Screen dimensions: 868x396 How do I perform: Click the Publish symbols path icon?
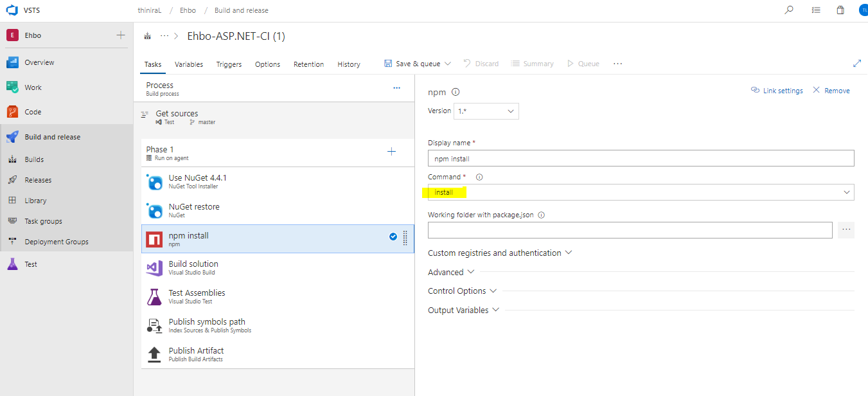(x=154, y=325)
